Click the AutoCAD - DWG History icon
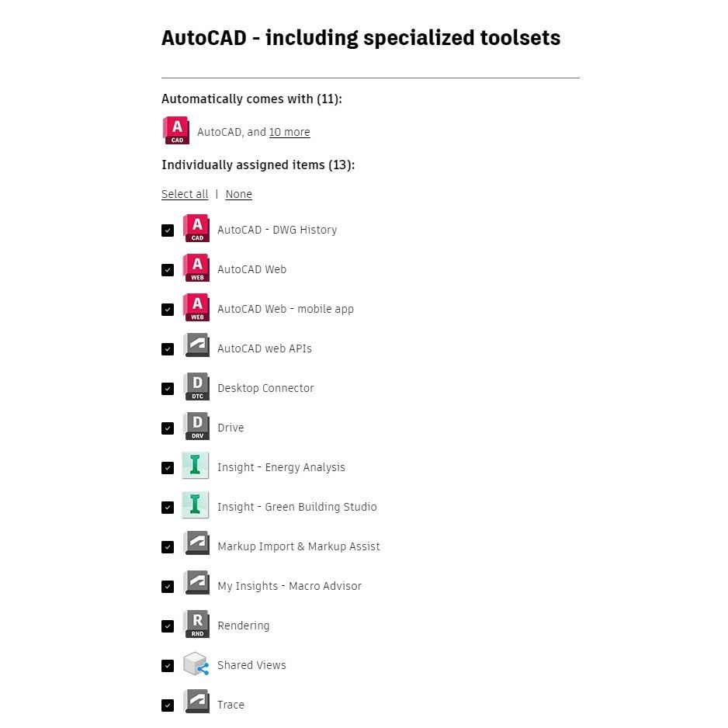This screenshot has width=728, height=728. point(196,229)
